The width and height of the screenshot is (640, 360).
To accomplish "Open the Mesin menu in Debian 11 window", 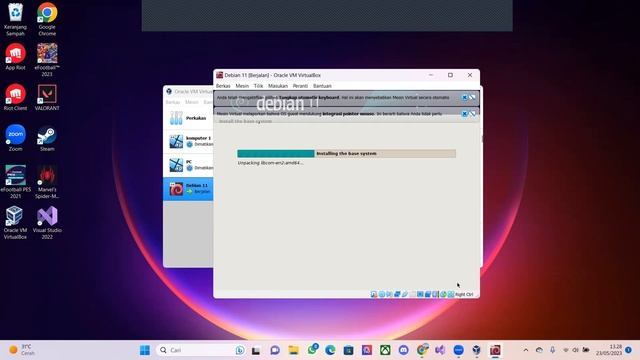I will (x=242, y=86).
